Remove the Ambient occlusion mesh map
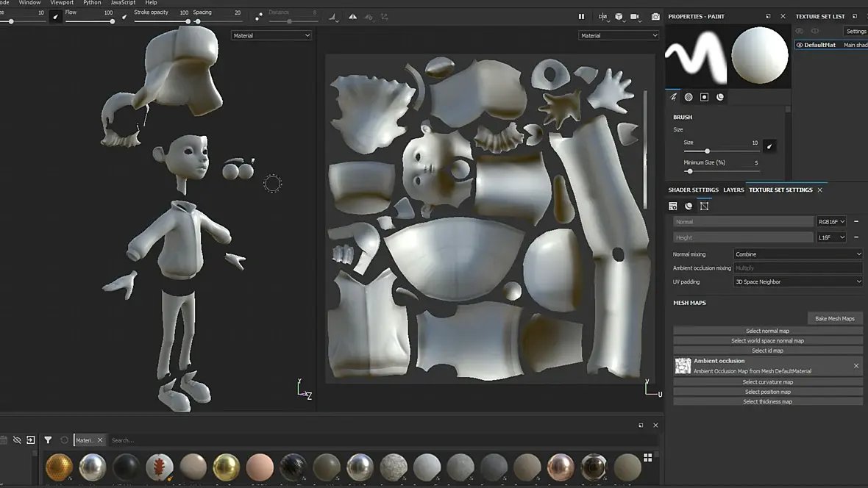The height and width of the screenshot is (488, 868). 855,365
